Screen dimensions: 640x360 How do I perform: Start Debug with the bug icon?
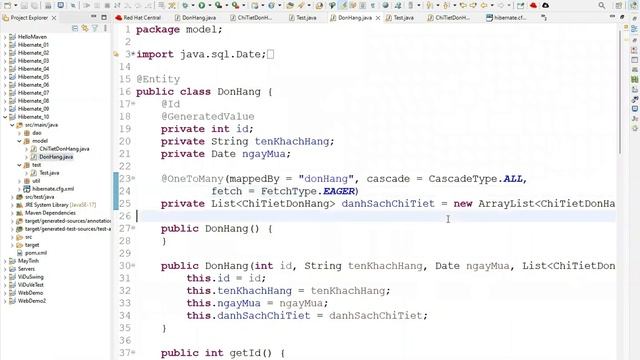185,5
